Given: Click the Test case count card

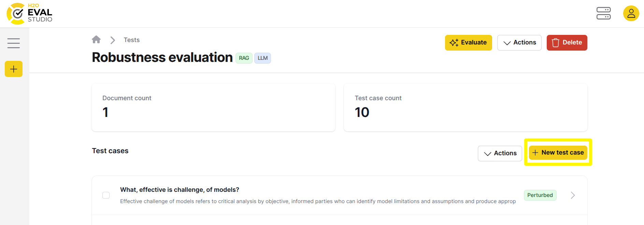Looking at the screenshot, I should pos(466,107).
